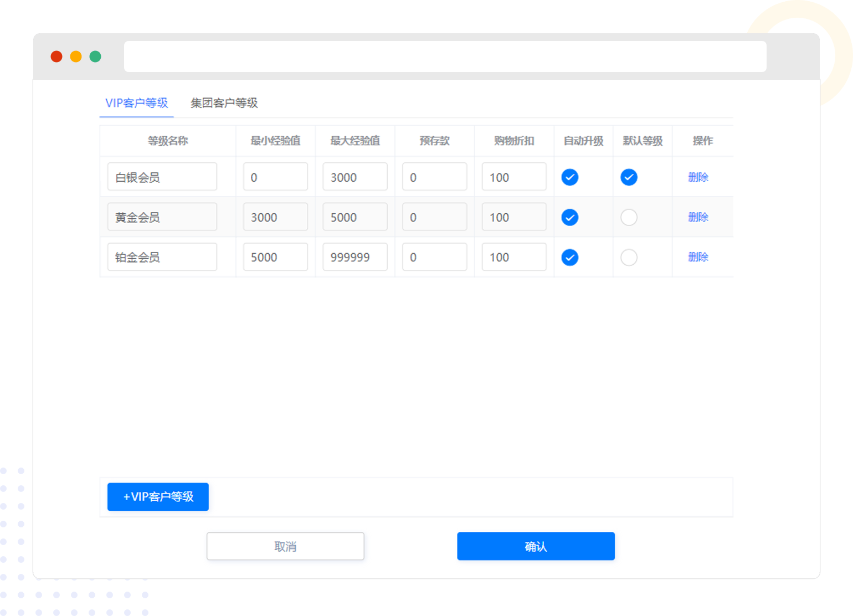Viewport: 853px width, 616px height.
Task: Switch to VIP客户等级 tab
Action: (x=137, y=103)
